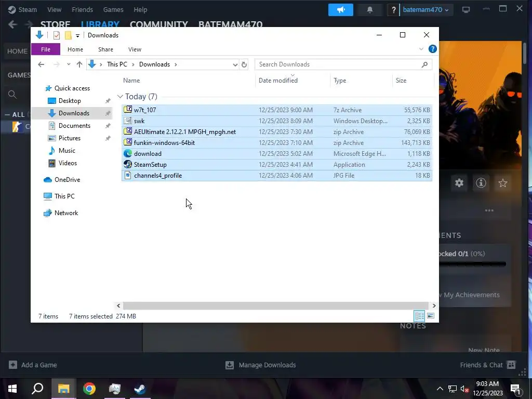Open the View ribbon tab in Explorer

[x=135, y=49]
